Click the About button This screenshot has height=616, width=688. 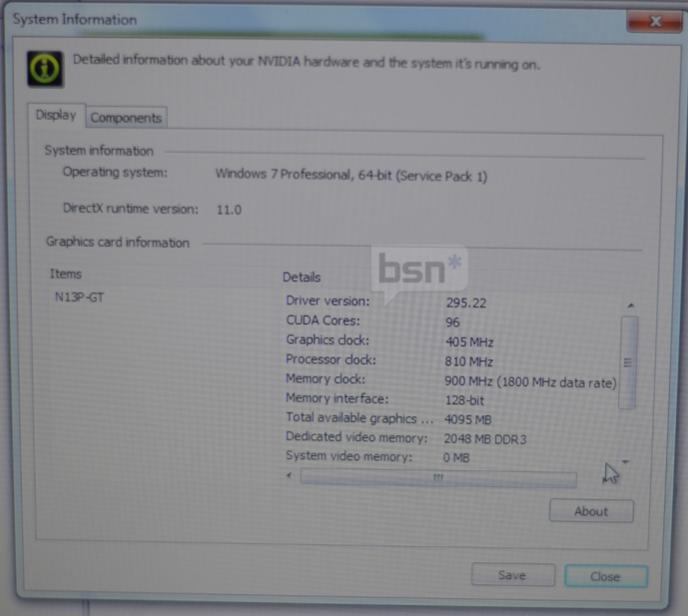coord(591,511)
